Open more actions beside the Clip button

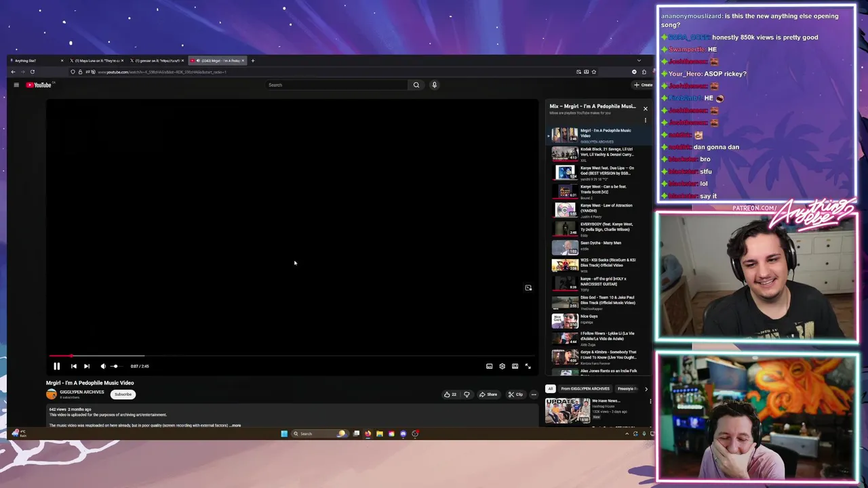(534, 394)
